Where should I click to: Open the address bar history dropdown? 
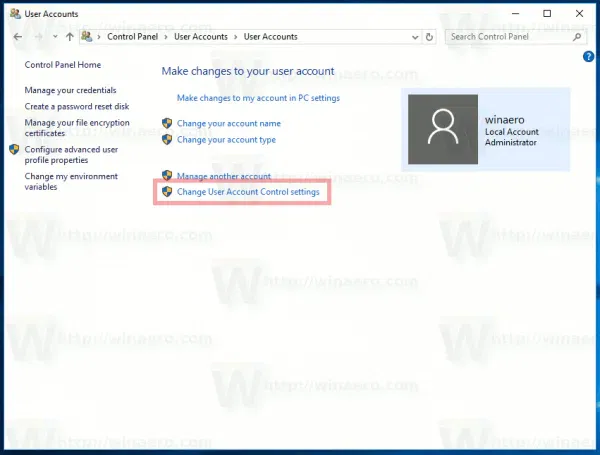click(415, 37)
